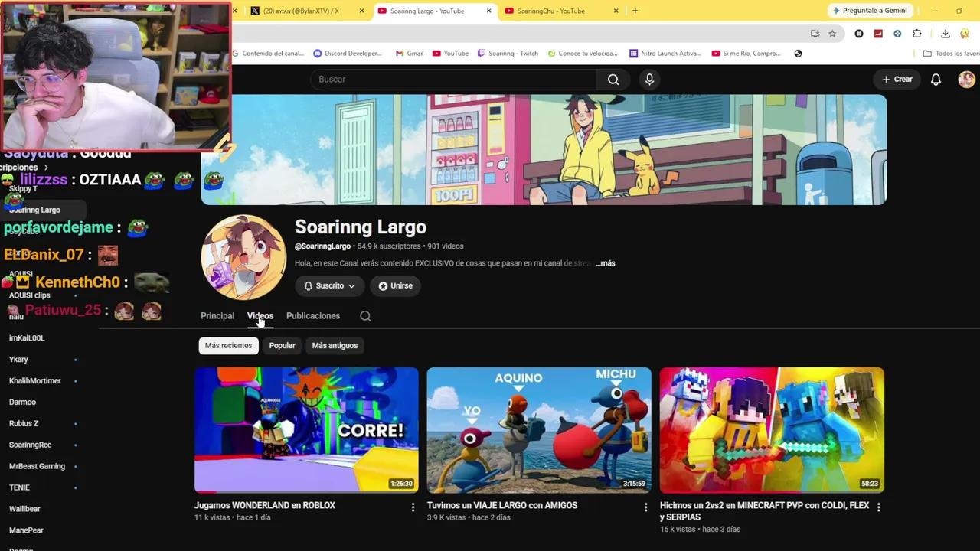Click the Unirse membership button
Screen dimensions: 980x551
pos(395,286)
